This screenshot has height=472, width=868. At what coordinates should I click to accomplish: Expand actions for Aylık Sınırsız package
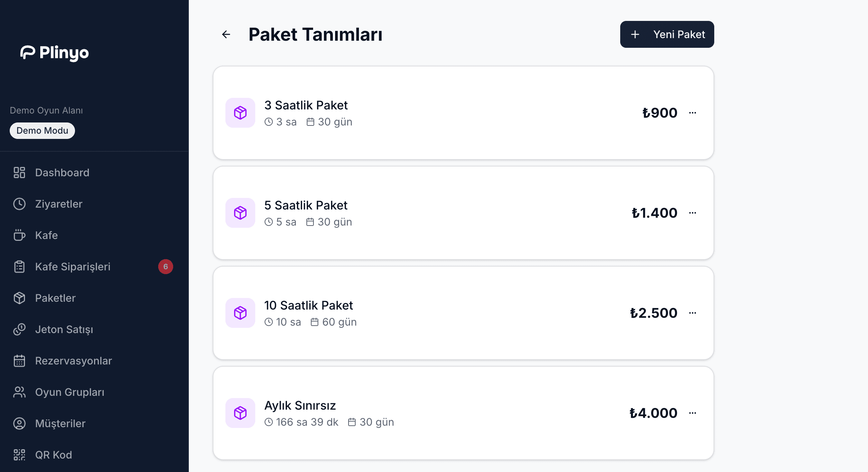[693, 413]
